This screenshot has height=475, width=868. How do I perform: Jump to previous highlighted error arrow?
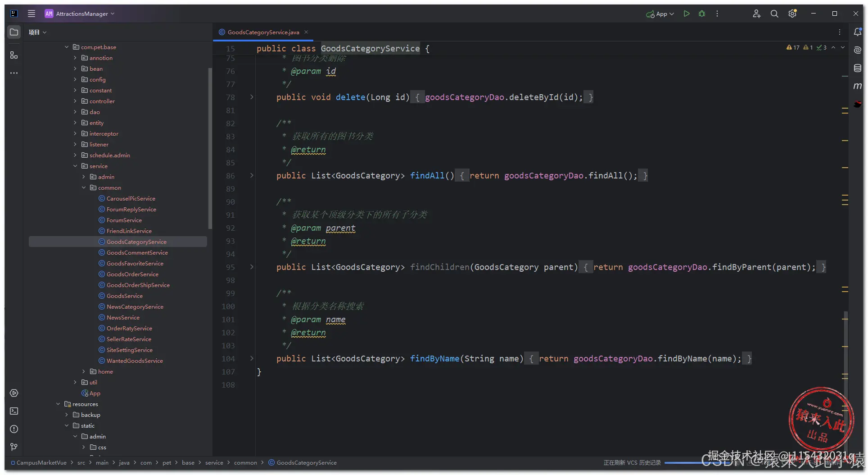[833, 47]
